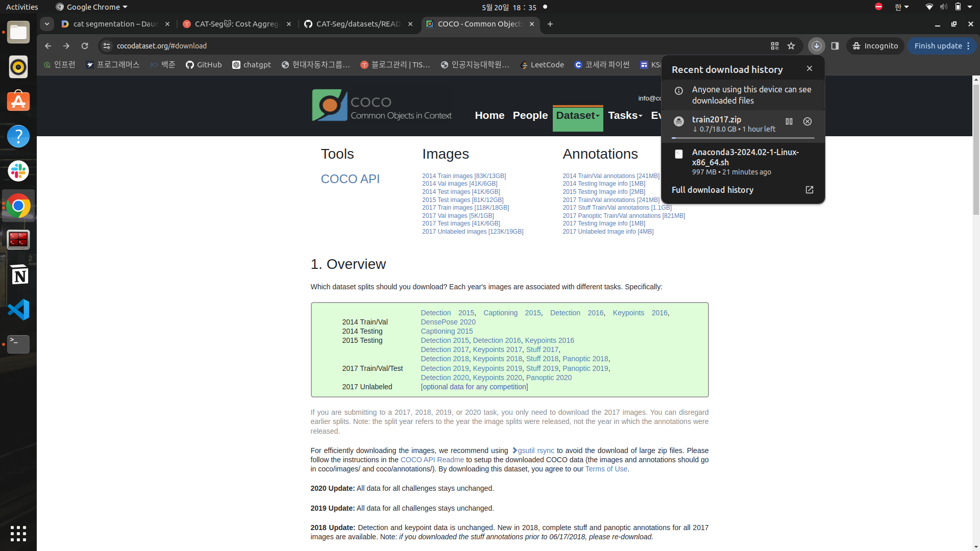Switch to the CAT-Seg/datasets/README GitHub tab
Image resolution: width=980 pixels, height=551 pixels.
357,24
